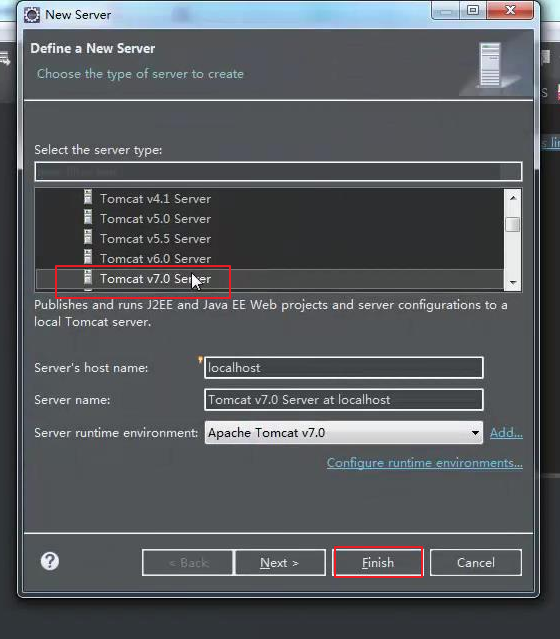Click the server icon beside Tomcat v5.5 Server
Screen dimensions: 560x639
coord(88,237)
